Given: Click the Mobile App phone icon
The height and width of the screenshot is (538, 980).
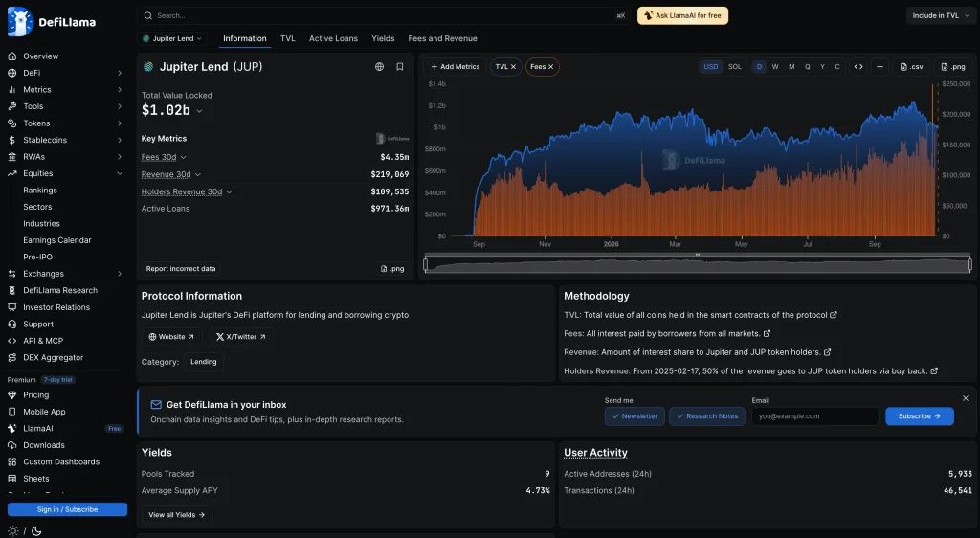Looking at the screenshot, I should click(x=11, y=412).
